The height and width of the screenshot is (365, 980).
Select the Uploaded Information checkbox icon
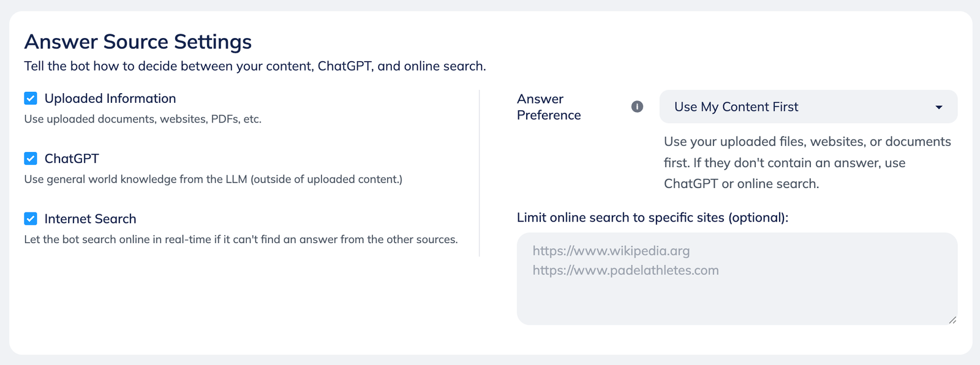(29, 97)
